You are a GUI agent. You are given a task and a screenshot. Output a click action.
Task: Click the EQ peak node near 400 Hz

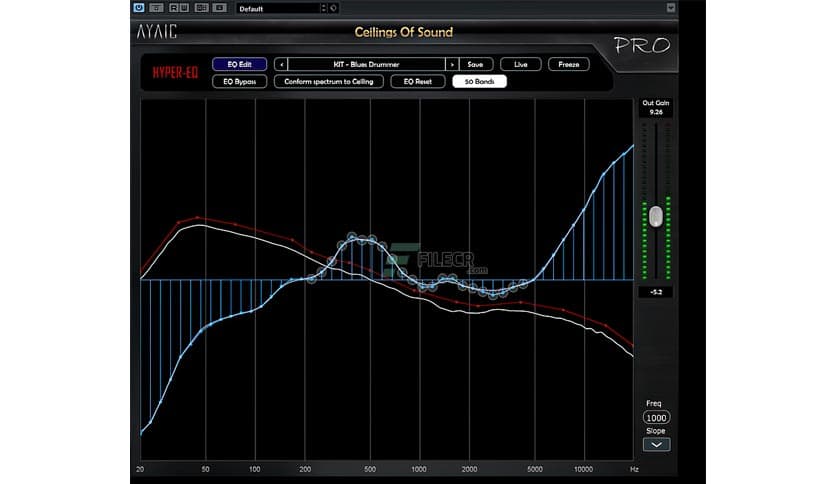[352, 236]
